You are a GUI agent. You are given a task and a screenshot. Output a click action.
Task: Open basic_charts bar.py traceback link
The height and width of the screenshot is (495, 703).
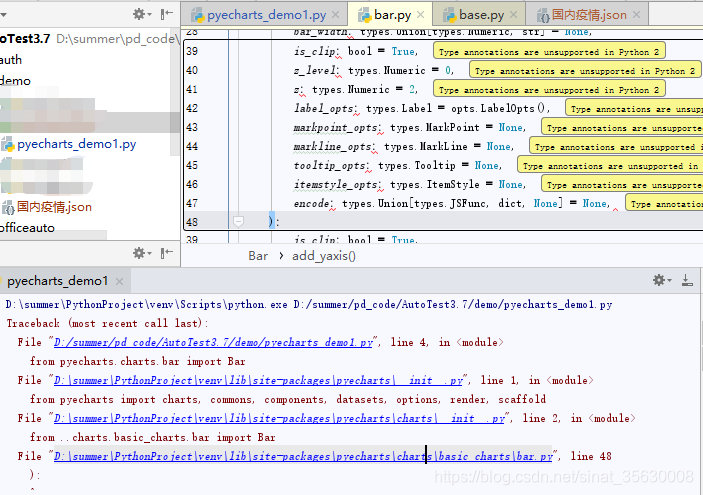303,456
